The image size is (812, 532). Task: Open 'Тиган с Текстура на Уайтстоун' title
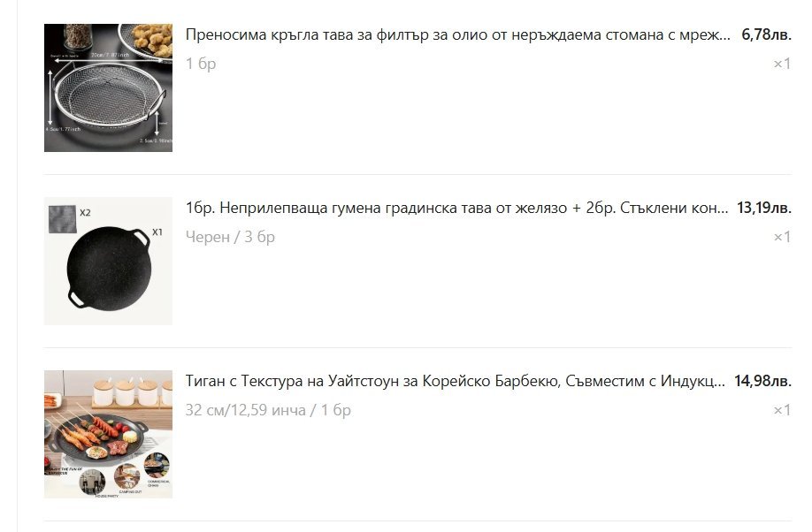(x=456, y=382)
